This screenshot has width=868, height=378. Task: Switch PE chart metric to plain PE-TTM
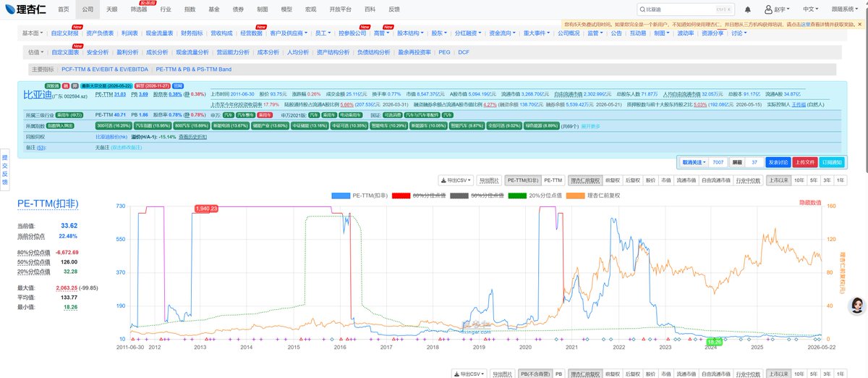click(x=553, y=180)
